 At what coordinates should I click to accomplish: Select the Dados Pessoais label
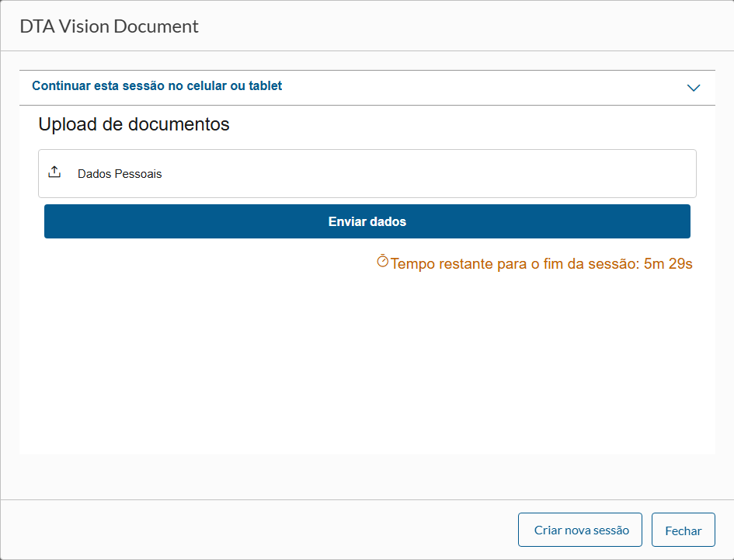(120, 174)
